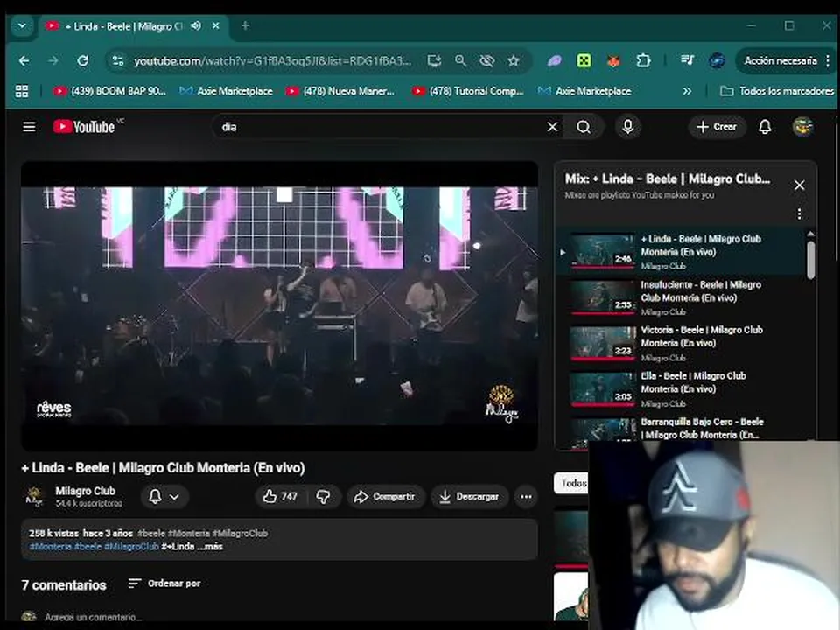Screen dimensions: 840x630
Task: Open the Tutorial Comp bookmark
Action: click(x=467, y=91)
